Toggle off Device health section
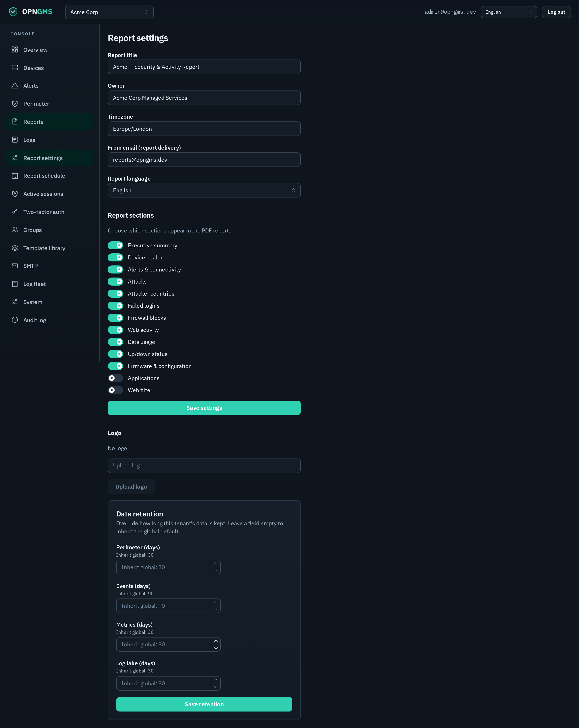This screenshot has height=728, width=579. click(115, 258)
